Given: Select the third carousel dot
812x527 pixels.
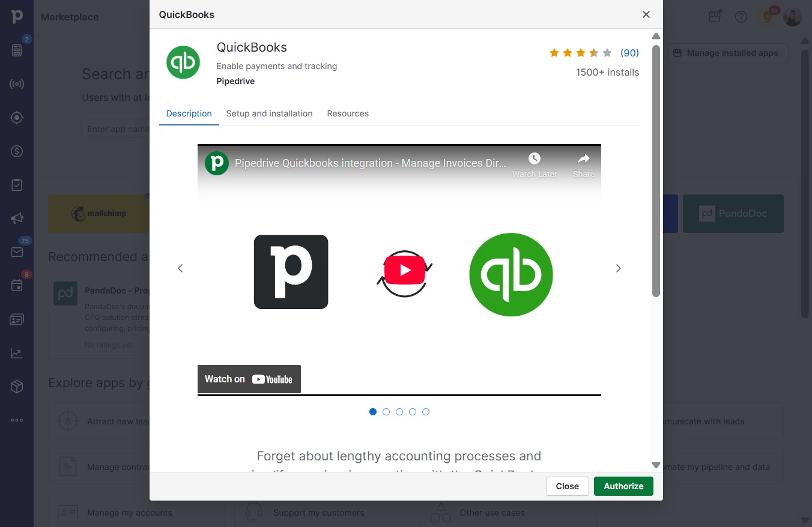Looking at the screenshot, I should pos(399,412).
